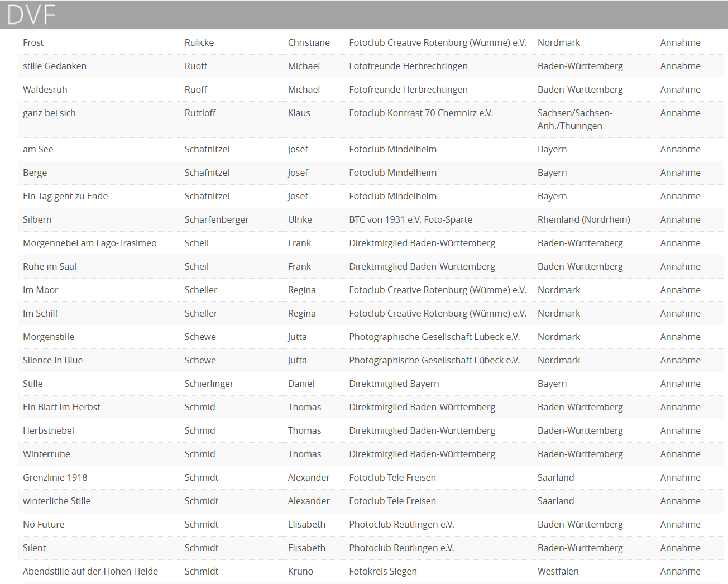Select the title 'Ein Blatt im Herbst'
Screen dimensions: 728x584
tap(61, 407)
